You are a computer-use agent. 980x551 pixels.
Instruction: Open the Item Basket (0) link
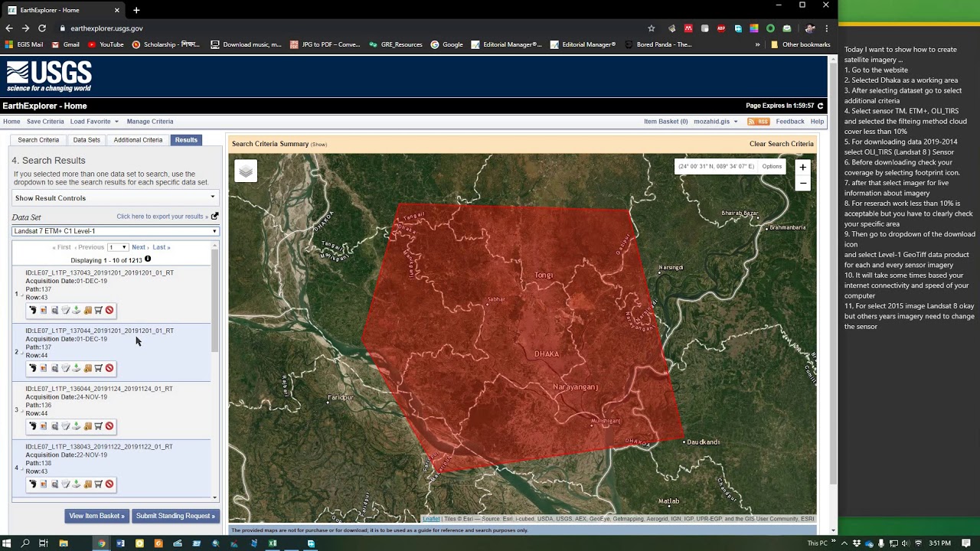tap(665, 122)
